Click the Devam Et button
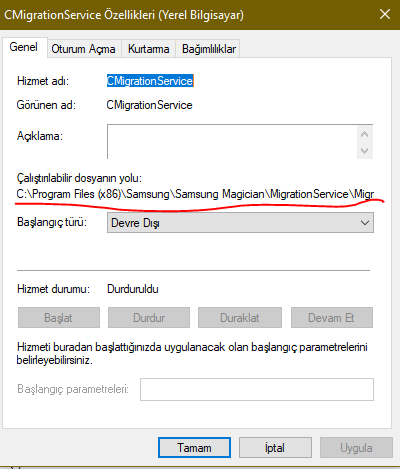400x469 pixels. [332, 318]
